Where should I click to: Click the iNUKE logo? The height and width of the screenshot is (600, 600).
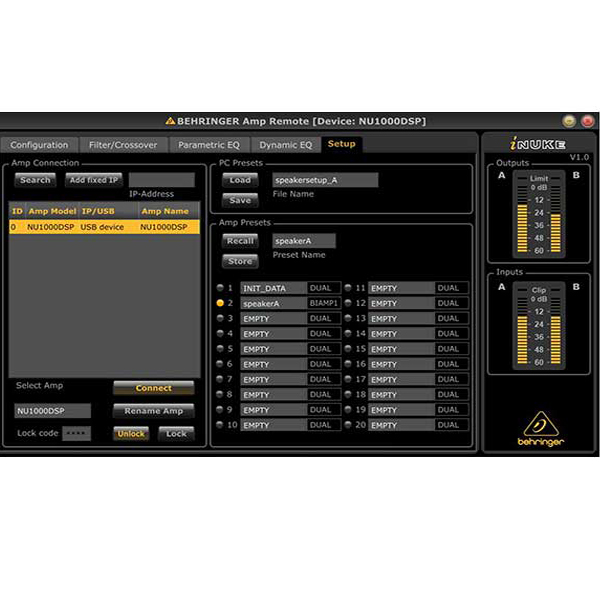coord(538,144)
